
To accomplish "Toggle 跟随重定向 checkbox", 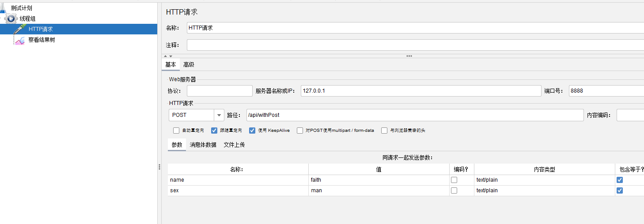I will click(214, 131).
